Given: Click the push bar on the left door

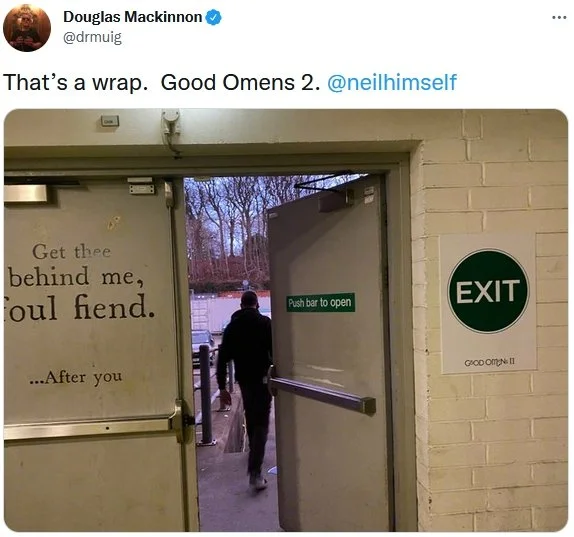Looking at the screenshot, I should coord(92,428).
